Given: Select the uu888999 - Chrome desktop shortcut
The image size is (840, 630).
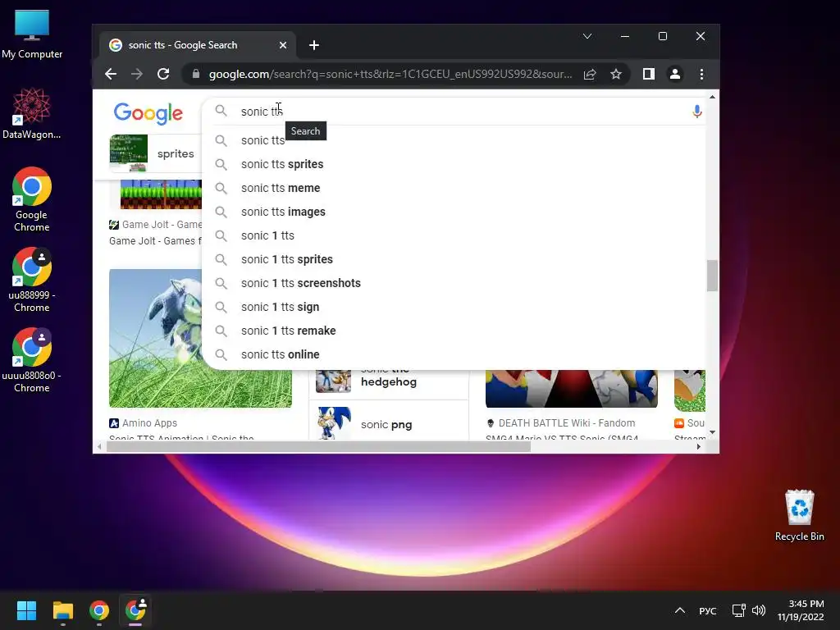Looking at the screenshot, I should pos(32,280).
